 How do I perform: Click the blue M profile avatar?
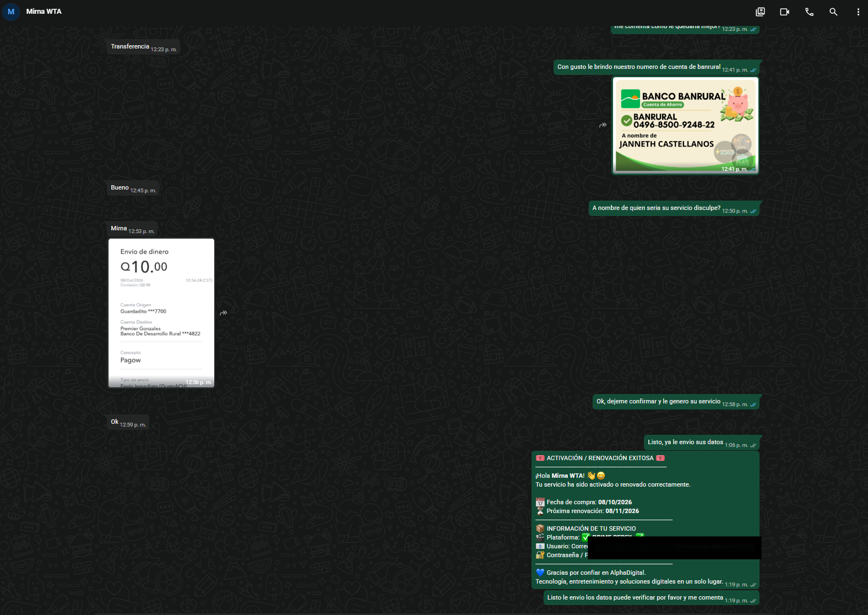pyautogui.click(x=11, y=12)
